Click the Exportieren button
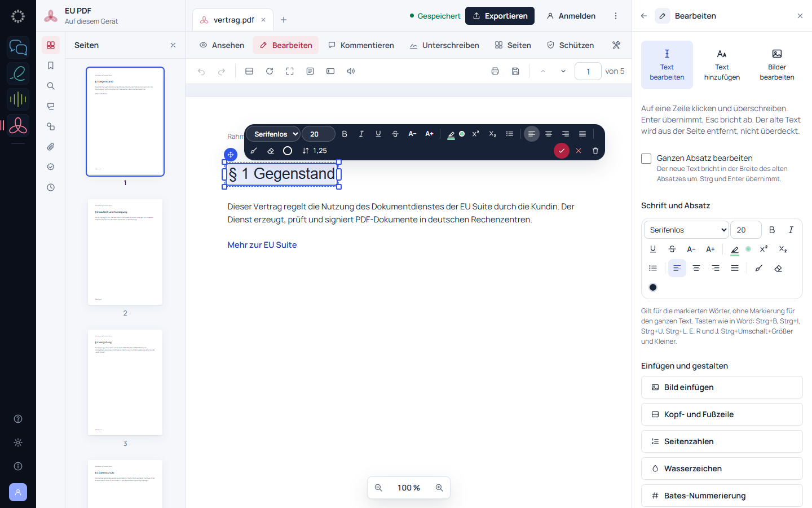 [x=500, y=16]
